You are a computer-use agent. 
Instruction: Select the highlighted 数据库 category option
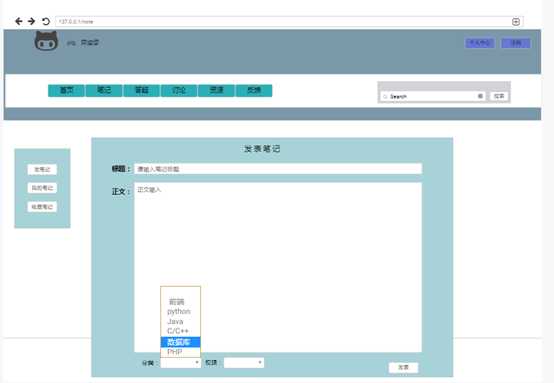180,342
